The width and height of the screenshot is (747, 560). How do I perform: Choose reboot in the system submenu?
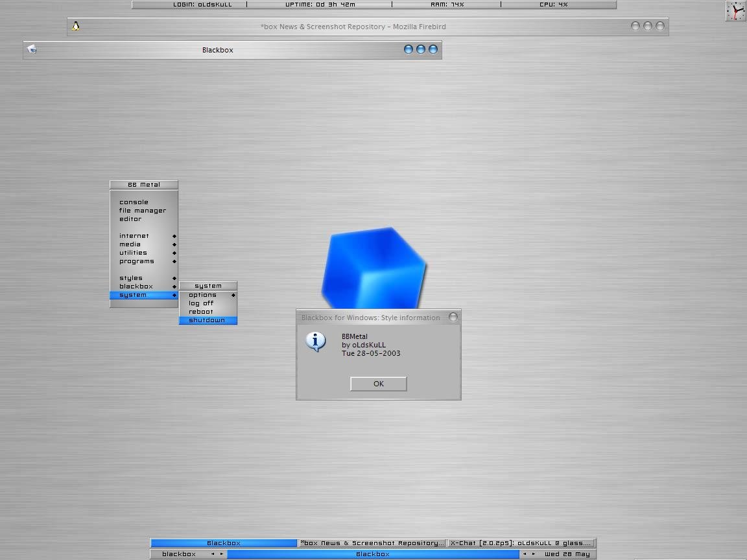click(208, 312)
